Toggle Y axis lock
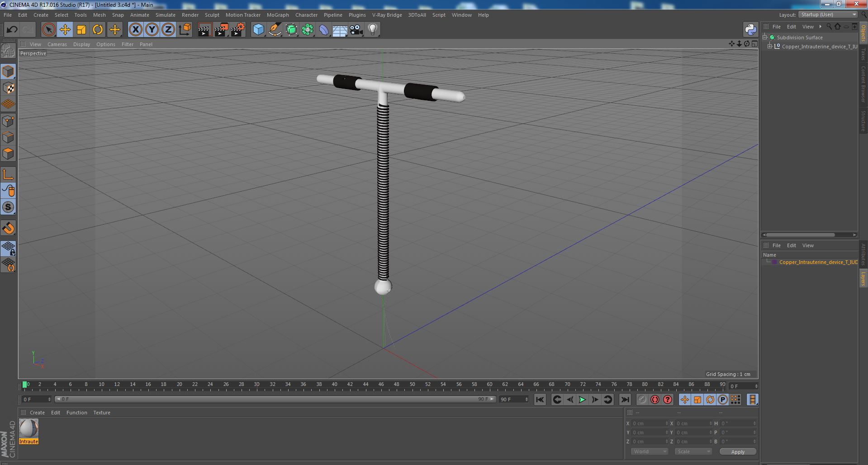This screenshot has width=868, height=465. (152, 30)
